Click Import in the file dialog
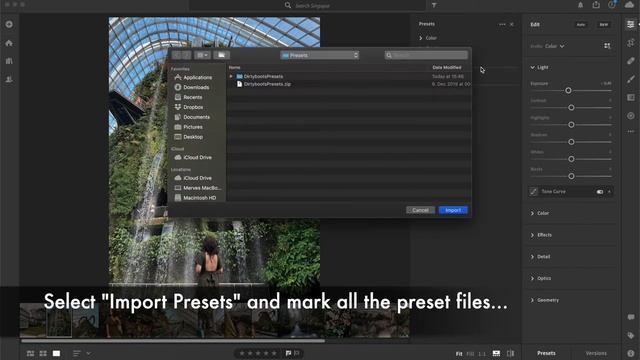This screenshot has height=360, width=640. click(x=453, y=210)
